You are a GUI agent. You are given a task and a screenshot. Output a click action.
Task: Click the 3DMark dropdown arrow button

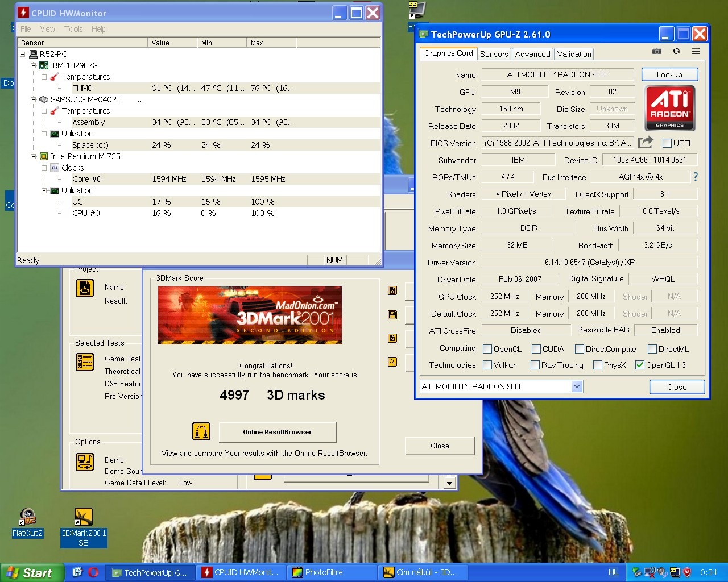(449, 483)
